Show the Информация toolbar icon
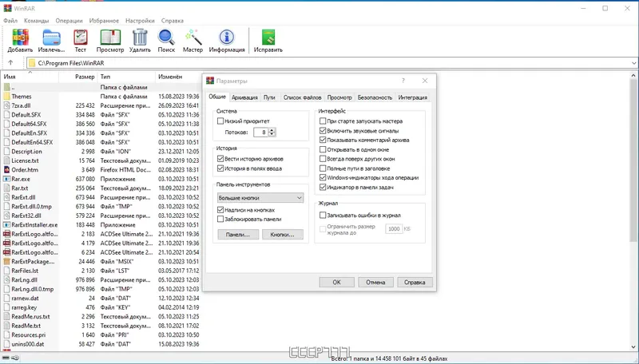The image size is (639, 364). click(227, 37)
